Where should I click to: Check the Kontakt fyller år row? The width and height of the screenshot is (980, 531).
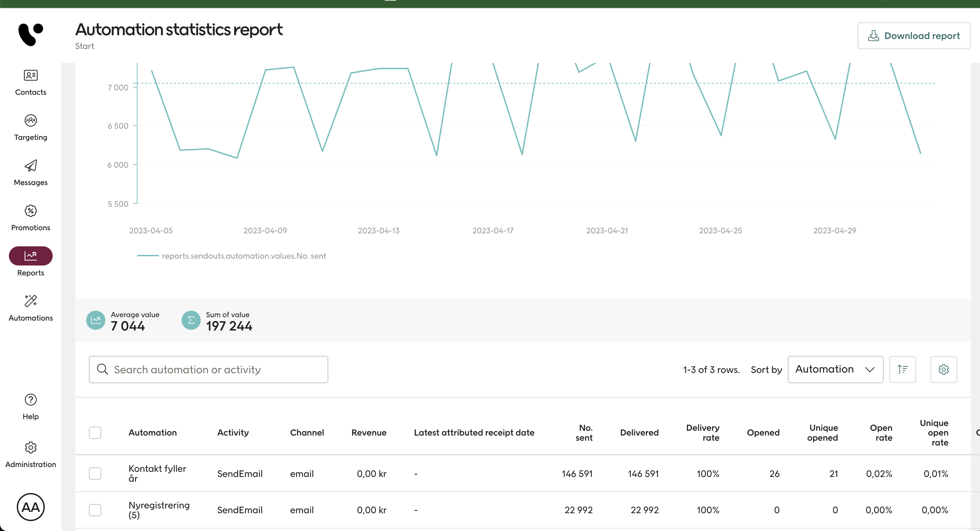[x=95, y=474]
